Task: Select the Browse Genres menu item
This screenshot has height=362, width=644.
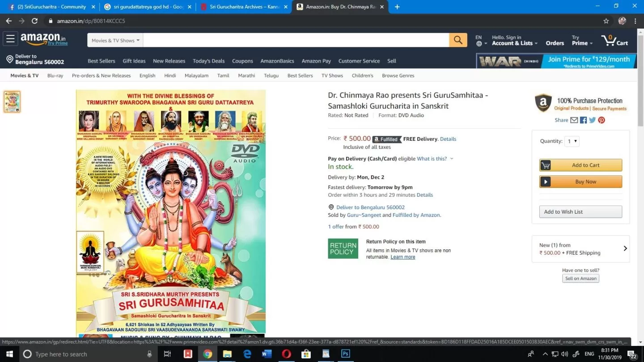Action: 398,76
